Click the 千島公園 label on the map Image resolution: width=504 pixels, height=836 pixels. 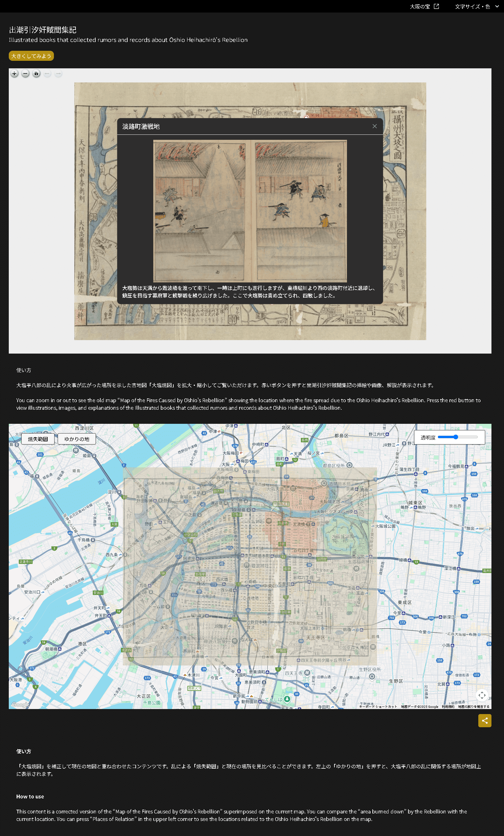[152, 702]
